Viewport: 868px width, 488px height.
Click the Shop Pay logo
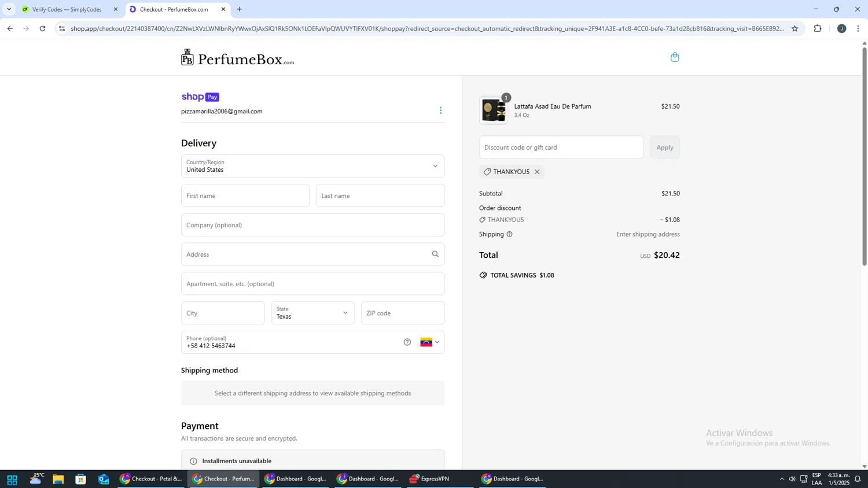tap(200, 97)
